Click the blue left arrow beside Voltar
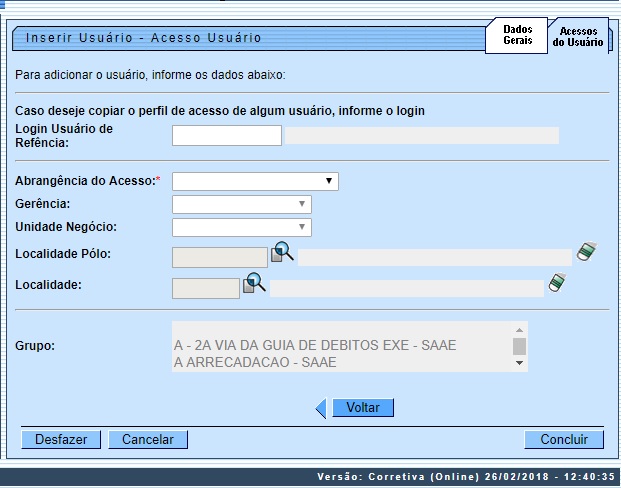Image resolution: width=621 pixels, height=488 pixels. pyautogui.click(x=321, y=408)
